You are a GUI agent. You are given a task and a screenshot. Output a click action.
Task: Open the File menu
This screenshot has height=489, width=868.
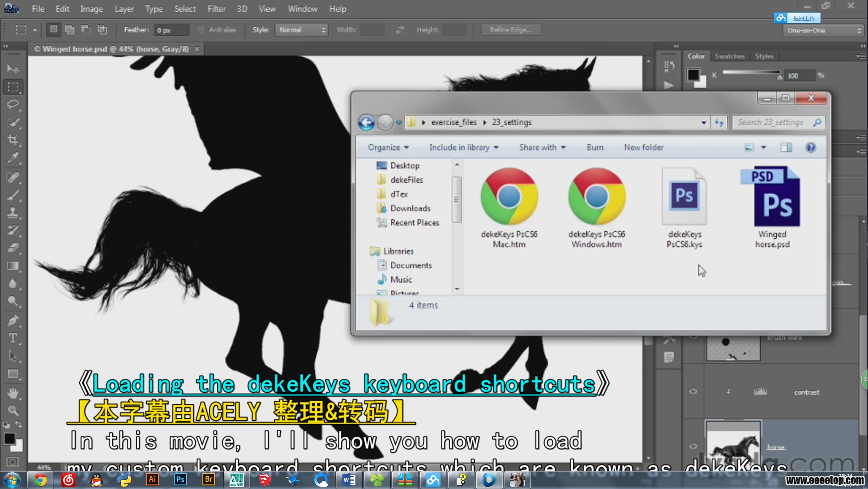click(x=38, y=9)
